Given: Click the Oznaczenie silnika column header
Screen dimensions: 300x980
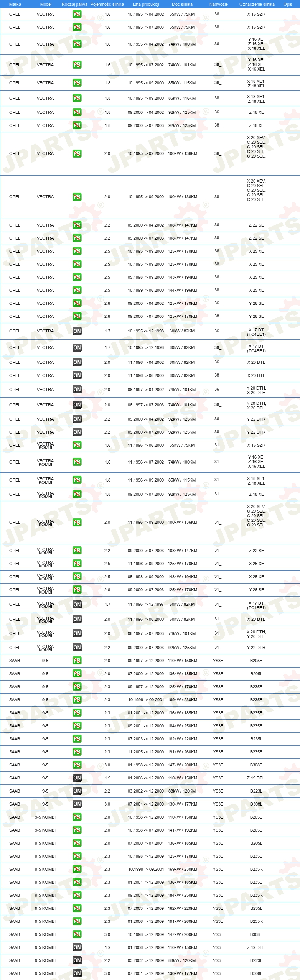Looking at the screenshot, I should click(x=257, y=4).
